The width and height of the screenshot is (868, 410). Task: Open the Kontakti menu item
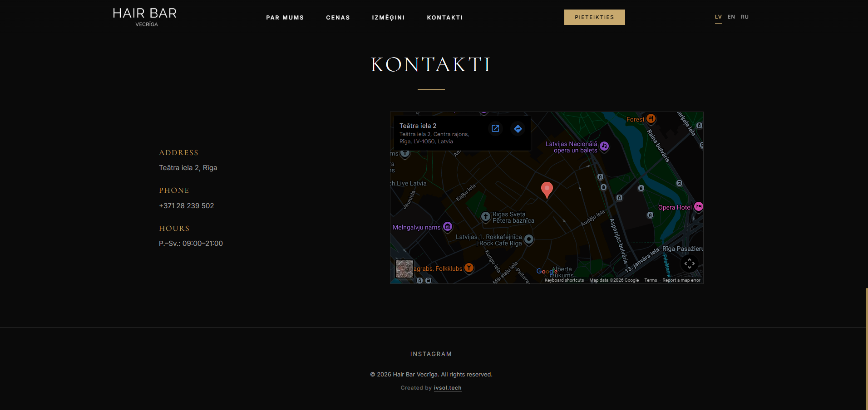(445, 18)
